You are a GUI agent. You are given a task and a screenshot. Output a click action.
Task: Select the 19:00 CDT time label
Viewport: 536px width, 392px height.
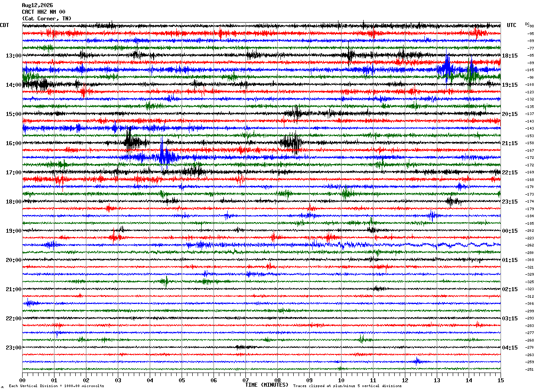[13, 231]
